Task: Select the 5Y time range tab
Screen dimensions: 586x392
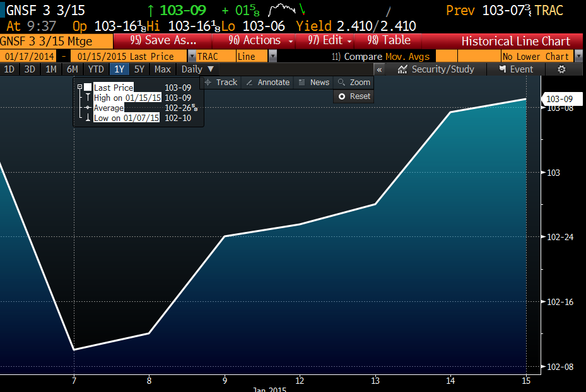Action: [x=139, y=69]
